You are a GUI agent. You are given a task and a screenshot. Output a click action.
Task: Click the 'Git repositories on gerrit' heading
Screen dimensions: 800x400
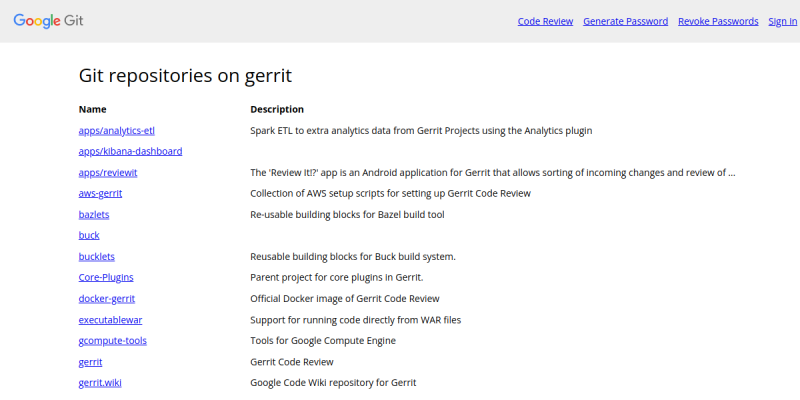[x=185, y=76]
